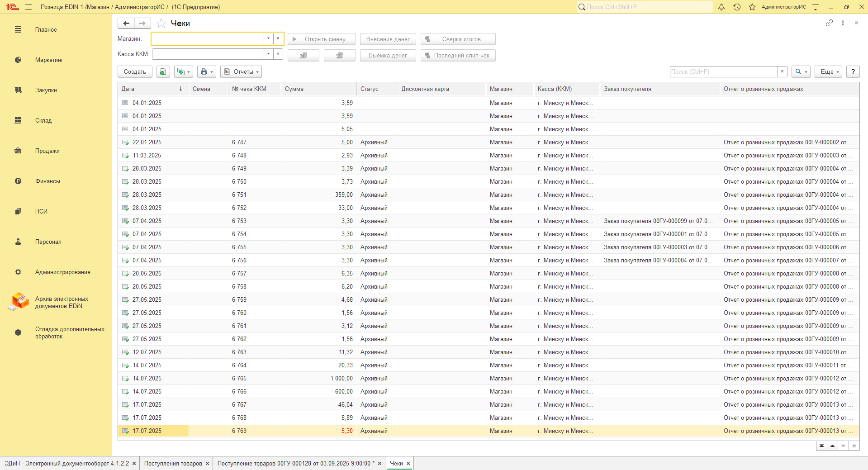Click the back navigation arrow
Screen dimensions: 868x470
point(126,23)
